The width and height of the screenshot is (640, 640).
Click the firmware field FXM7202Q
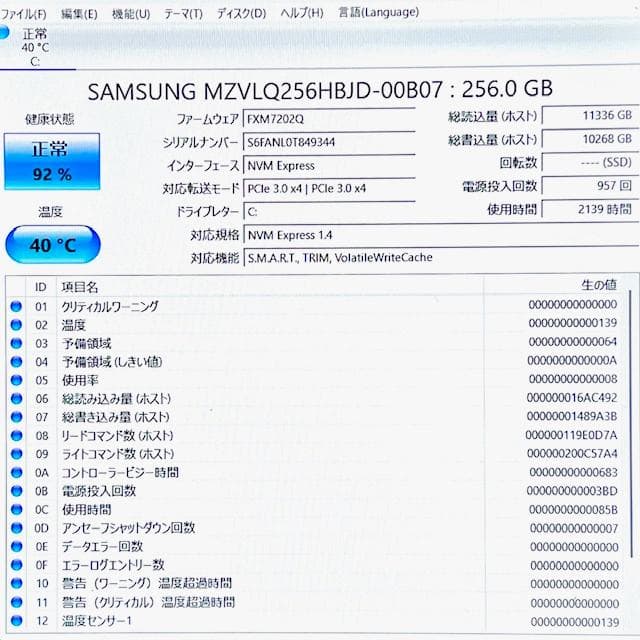(x=329, y=119)
